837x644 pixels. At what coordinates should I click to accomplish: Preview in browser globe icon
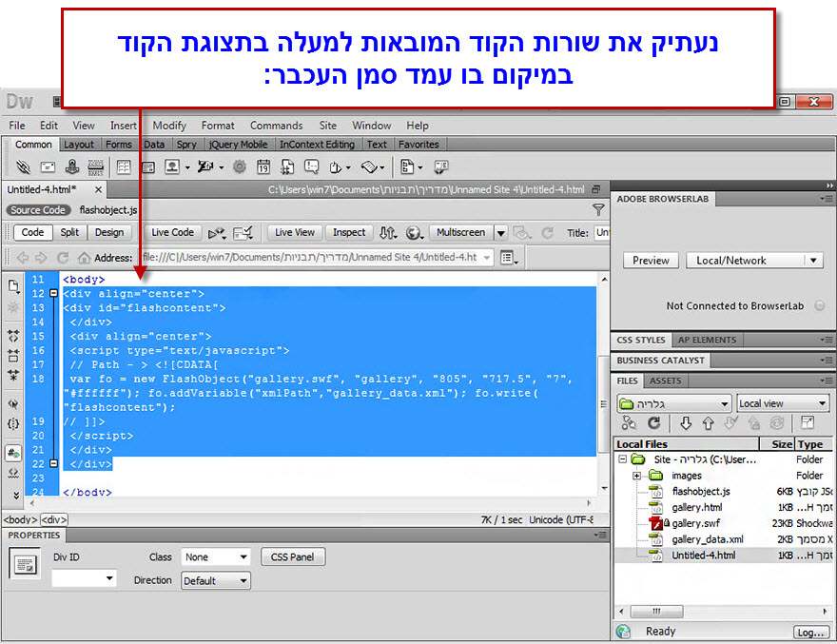[x=415, y=233]
